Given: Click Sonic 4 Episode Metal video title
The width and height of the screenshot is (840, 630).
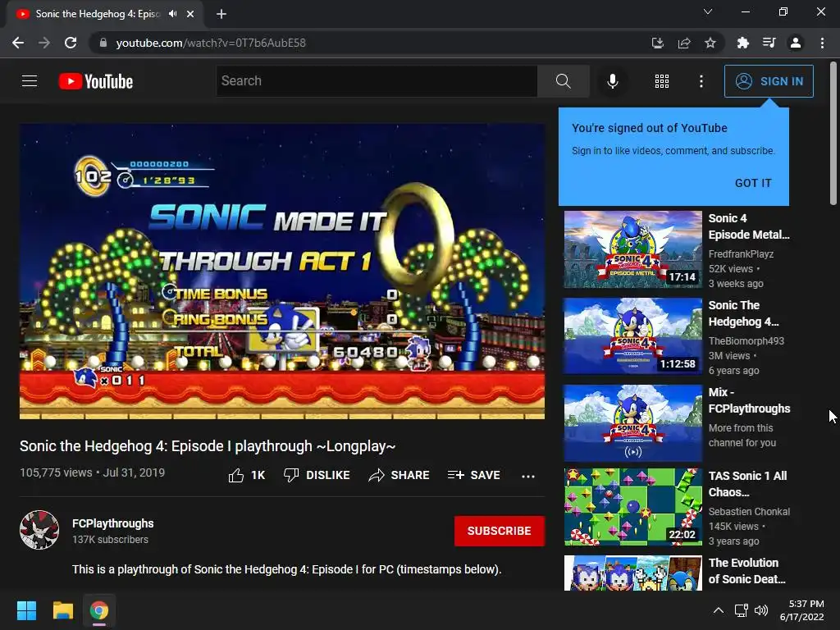Looking at the screenshot, I should pyautogui.click(x=748, y=226).
